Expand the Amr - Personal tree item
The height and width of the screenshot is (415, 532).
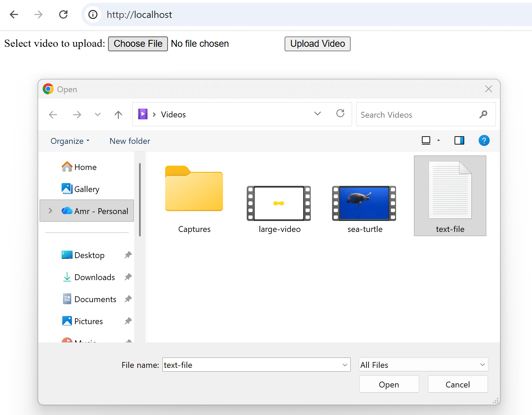[x=51, y=211]
